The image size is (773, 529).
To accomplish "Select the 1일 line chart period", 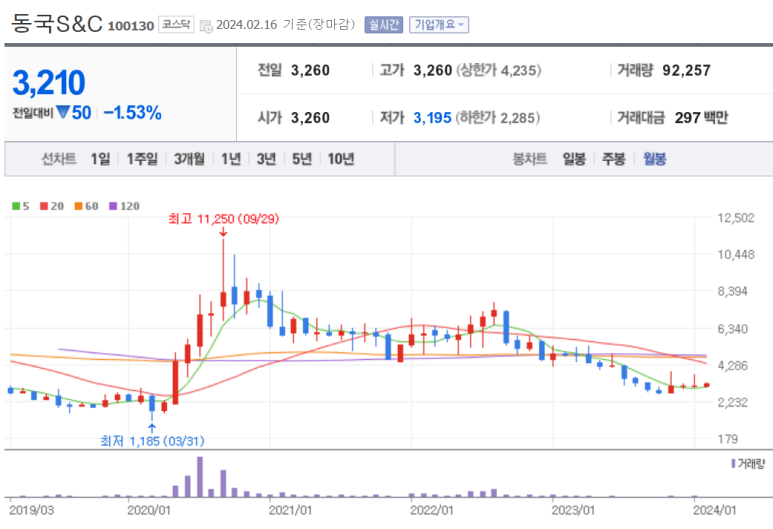I will coord(100,158).
